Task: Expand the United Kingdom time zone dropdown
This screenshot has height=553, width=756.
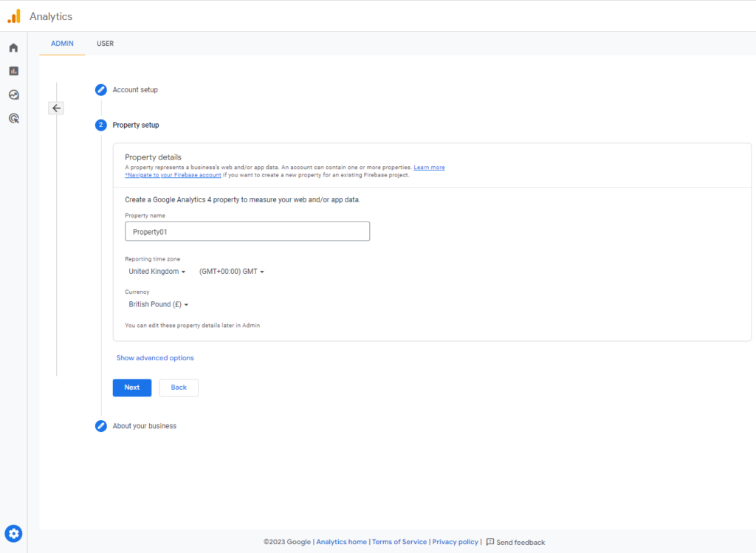Action: coord(157,271)
